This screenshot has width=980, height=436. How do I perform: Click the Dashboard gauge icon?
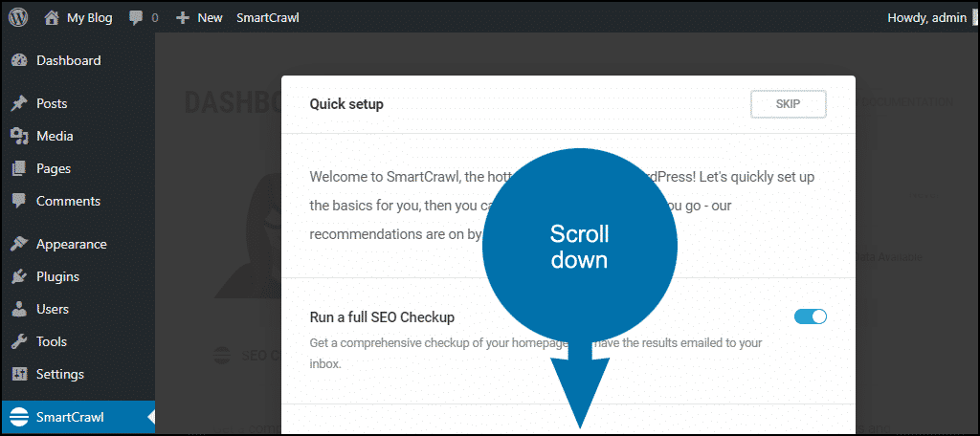[x=19, y=60]
